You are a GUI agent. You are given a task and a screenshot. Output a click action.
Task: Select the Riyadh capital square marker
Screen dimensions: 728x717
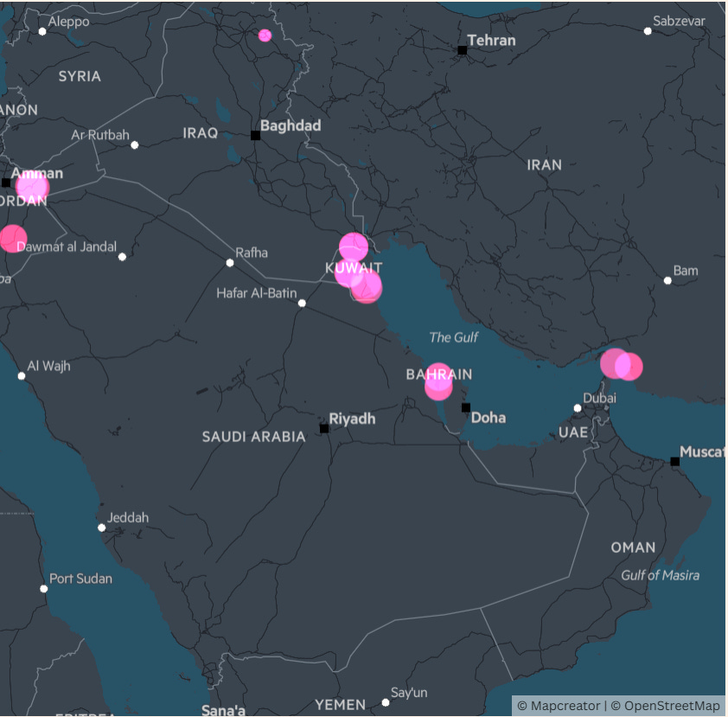(324, 429)
